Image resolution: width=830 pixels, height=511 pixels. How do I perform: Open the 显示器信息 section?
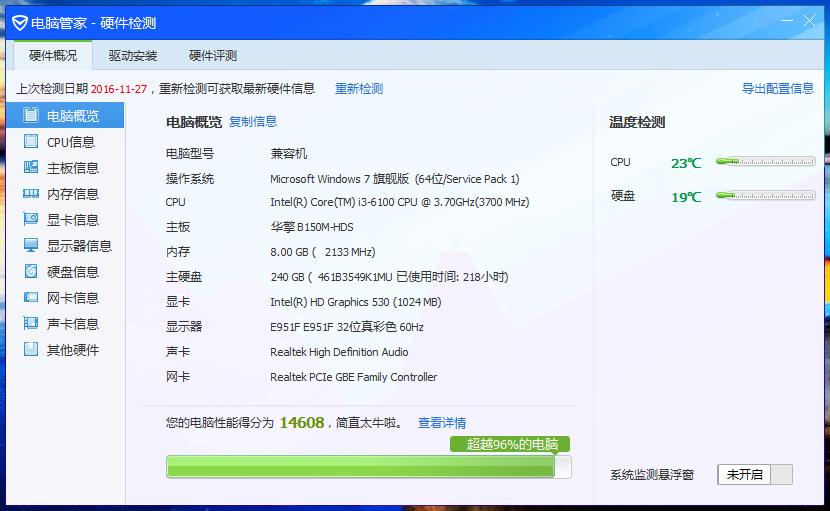point(65,246)
